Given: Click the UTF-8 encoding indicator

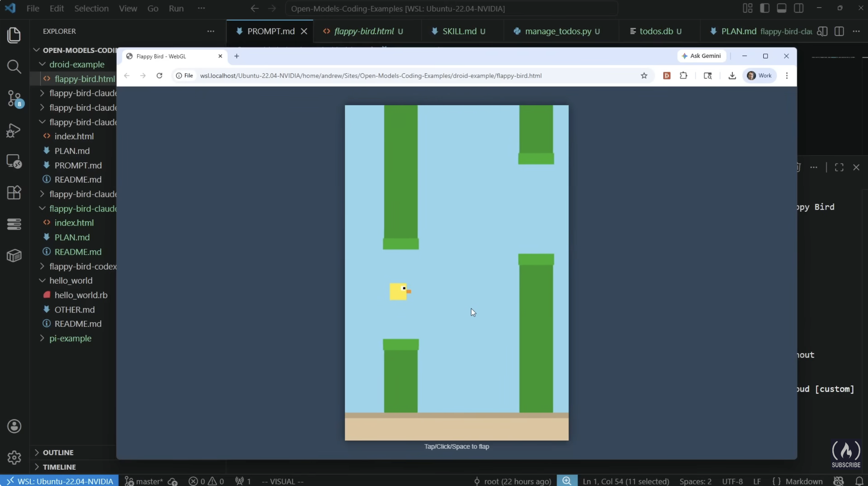Looking at the screenshot, I should [x=732, y=481].
